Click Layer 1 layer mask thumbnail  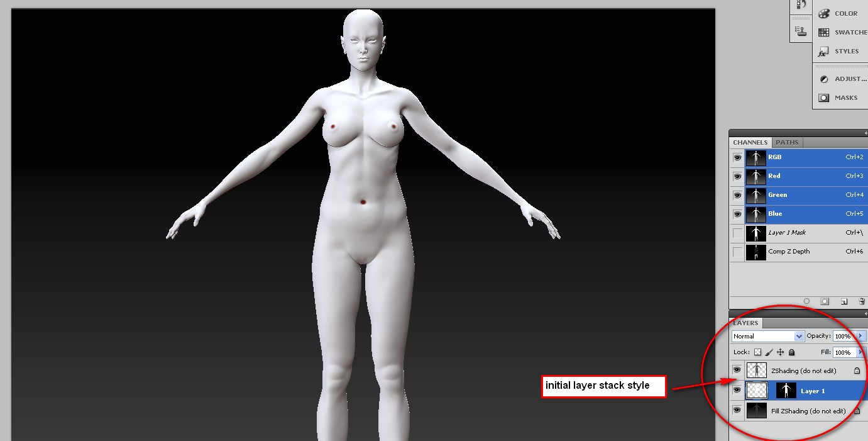786,391
